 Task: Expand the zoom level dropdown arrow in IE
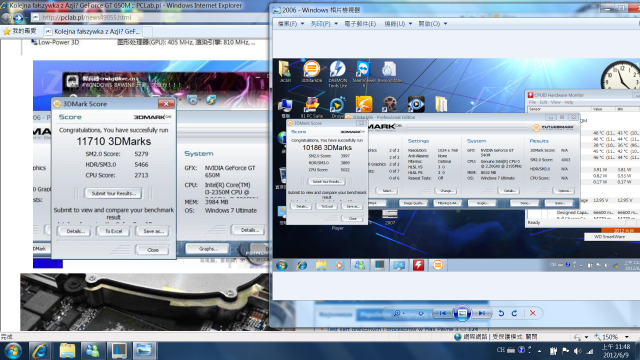pos(627,337)
